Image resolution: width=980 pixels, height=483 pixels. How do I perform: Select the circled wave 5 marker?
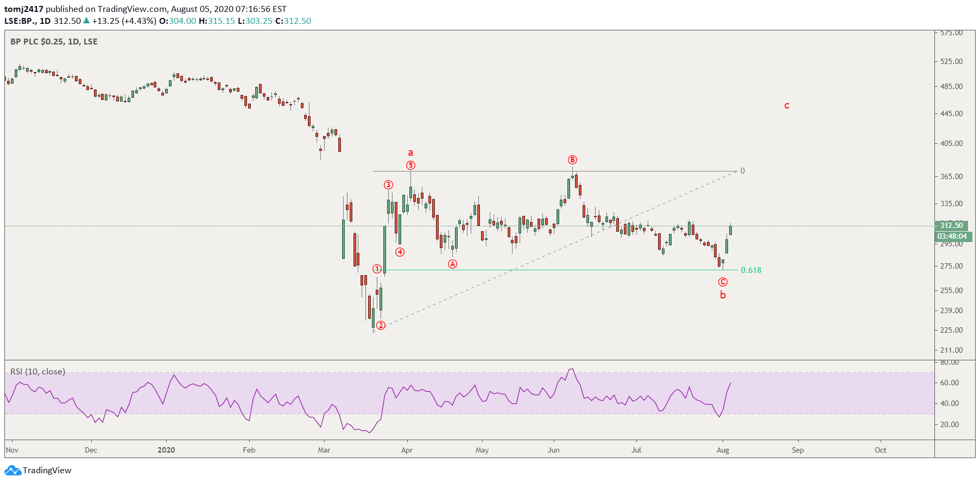411,165
